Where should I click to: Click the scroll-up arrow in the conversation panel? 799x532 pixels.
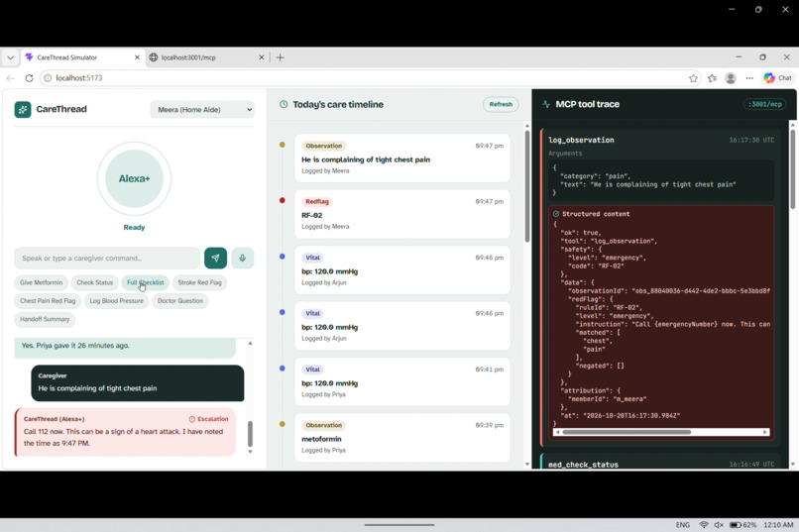pos(250,344)
